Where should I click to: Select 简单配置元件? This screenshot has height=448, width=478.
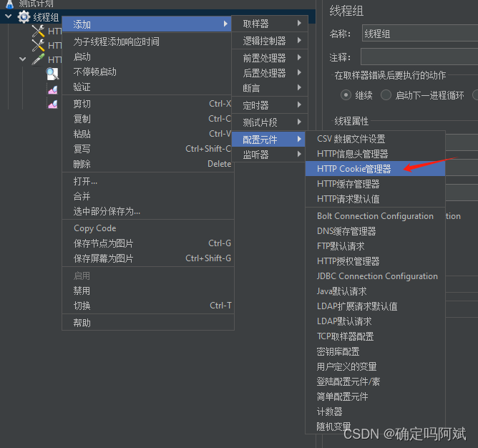pos(375,396)
